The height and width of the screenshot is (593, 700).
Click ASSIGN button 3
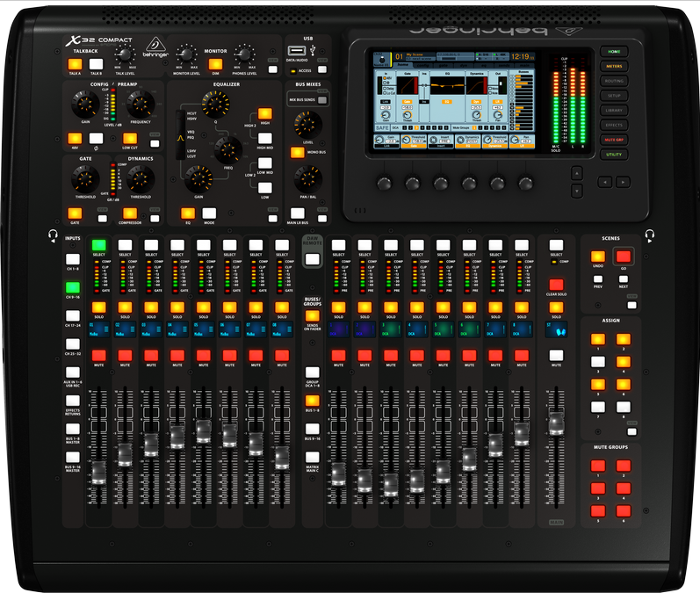[x=598, y=362]
